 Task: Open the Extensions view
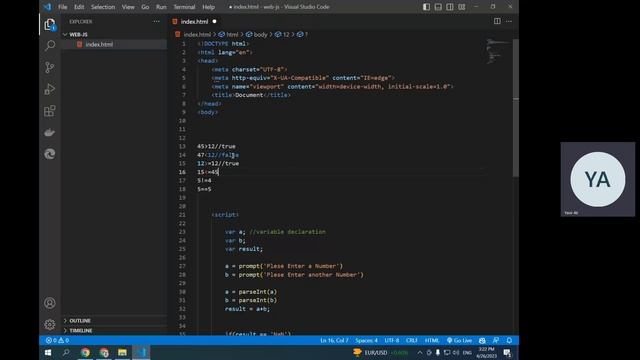point(50,111)
